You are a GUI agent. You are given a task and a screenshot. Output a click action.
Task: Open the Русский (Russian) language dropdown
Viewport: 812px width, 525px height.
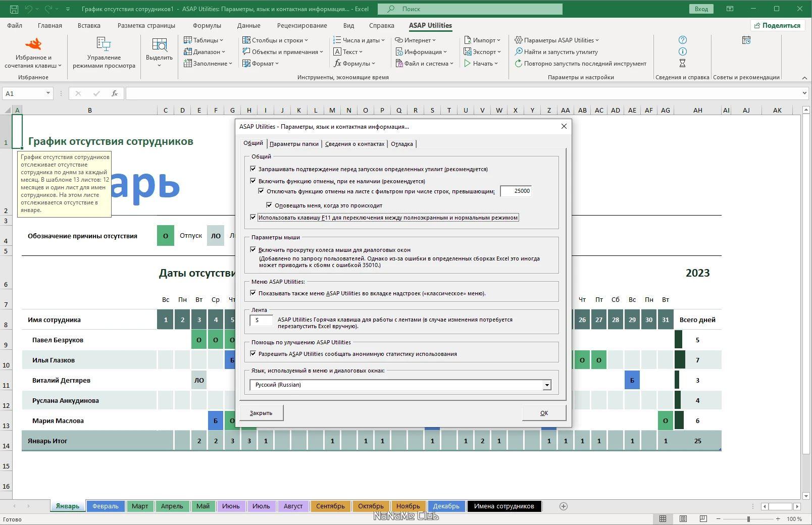pos(546,385)
